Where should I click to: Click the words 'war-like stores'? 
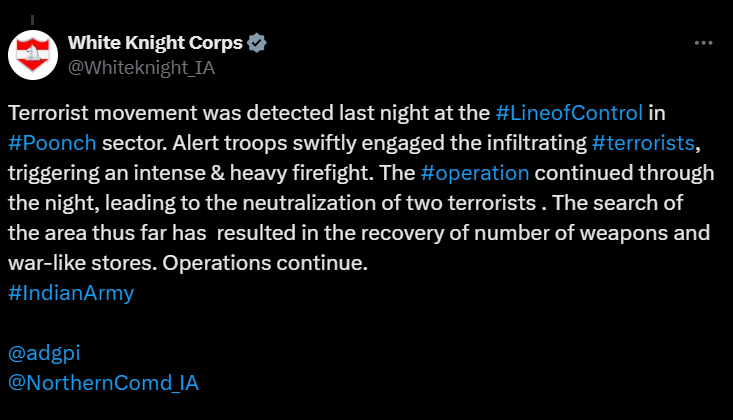80,263
